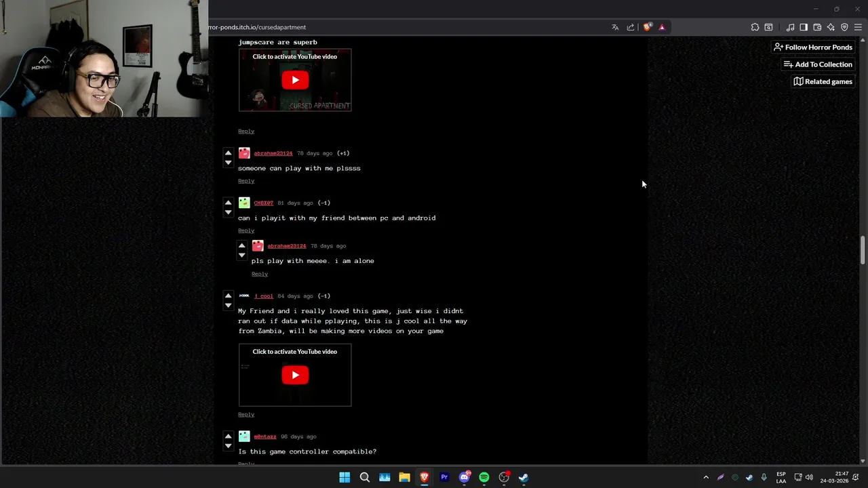This screenshot has height=488, width=868.
Task: Open Leo AI sparkle icon
Action: [x=831, y=27]
